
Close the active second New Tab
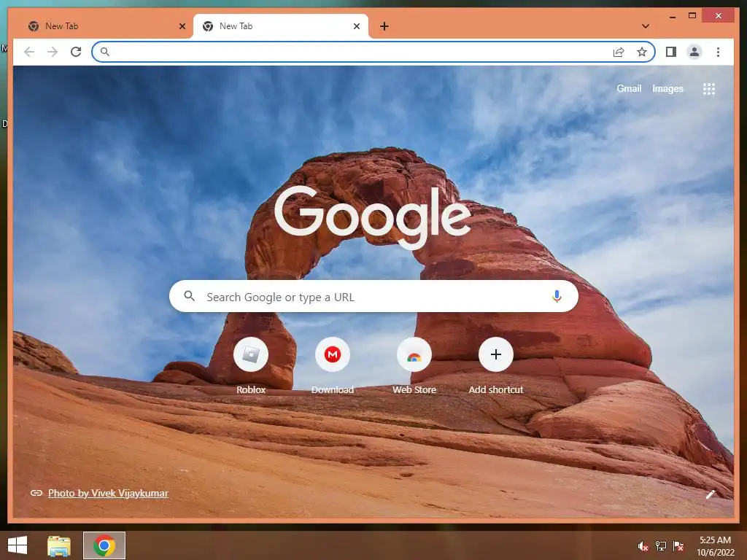356,26
